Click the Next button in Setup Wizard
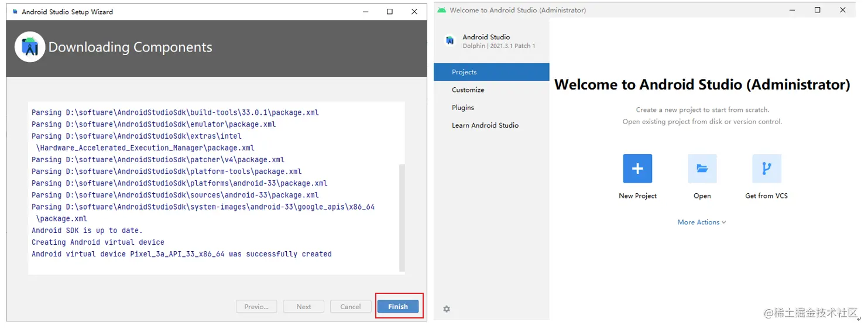 click(304, 306)
